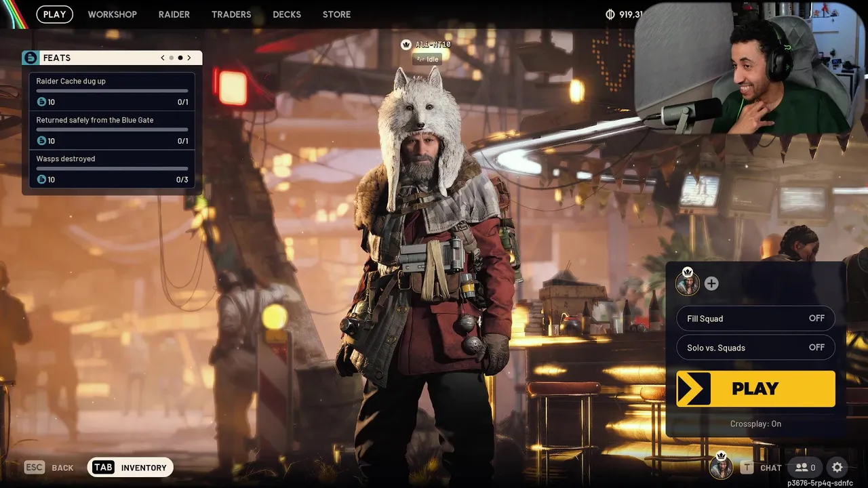
Task: Select the first Feats page dot
Action: tap(172, 58)
